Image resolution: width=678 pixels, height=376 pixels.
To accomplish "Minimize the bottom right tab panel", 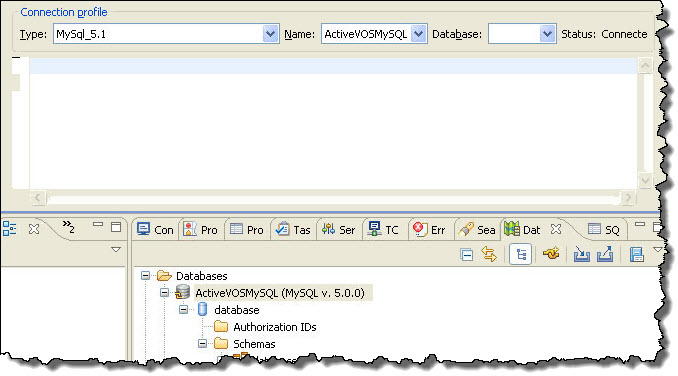I will pyautogui.click(x=640, y=225).
